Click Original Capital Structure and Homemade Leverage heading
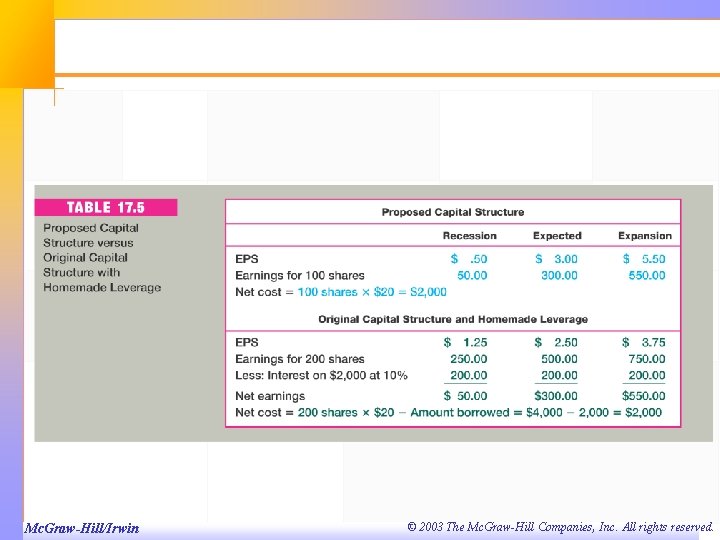 tap(453, 319)
